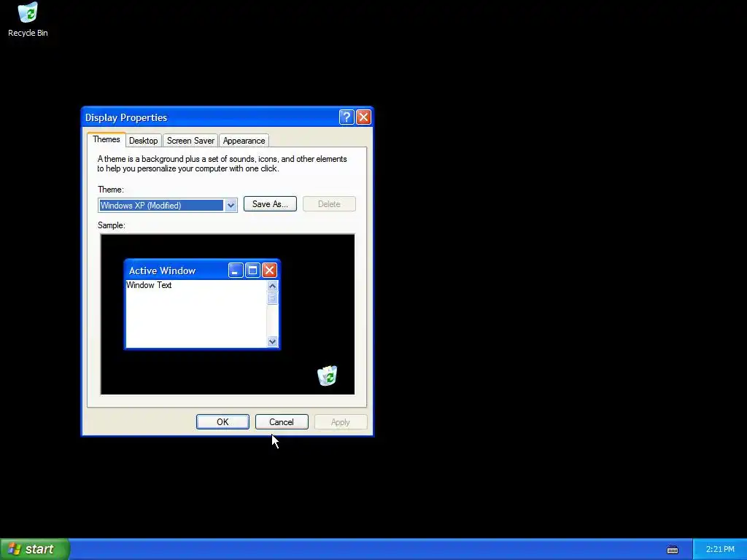Go to the Appearance tab
This screenshot has height=560, width=747.
click(x=244, y=141)
